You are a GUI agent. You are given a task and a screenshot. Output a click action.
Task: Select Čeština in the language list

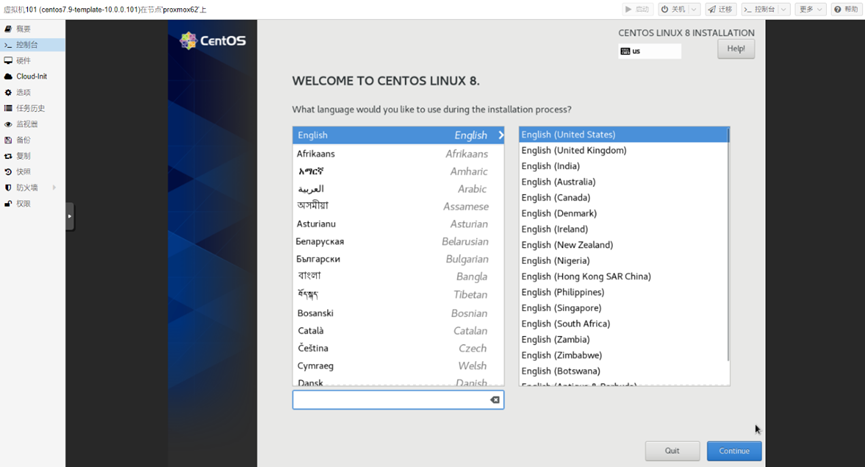click(398, 348)
